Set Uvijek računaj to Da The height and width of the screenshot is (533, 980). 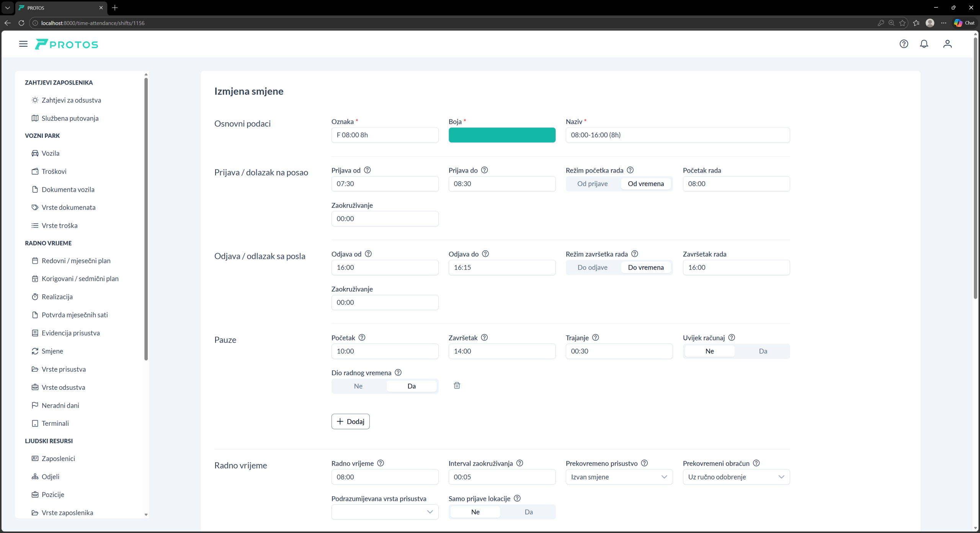click(x=763, y=351)
